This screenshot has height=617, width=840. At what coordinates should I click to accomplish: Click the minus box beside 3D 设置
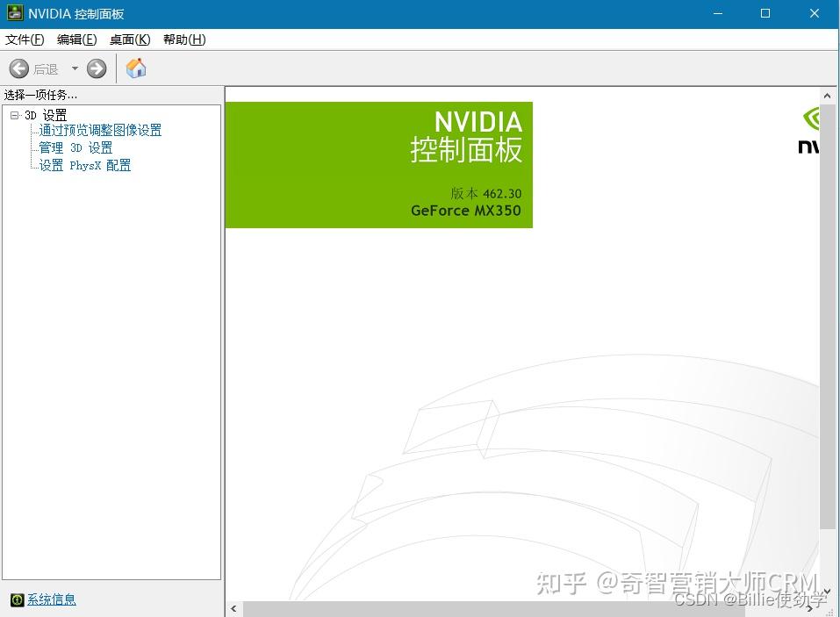(14, 114)
